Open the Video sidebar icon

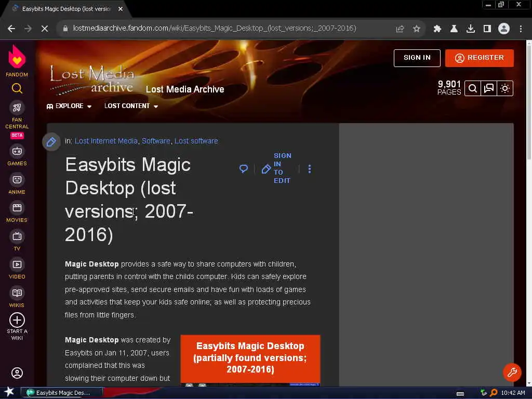(x=17, y=264)
